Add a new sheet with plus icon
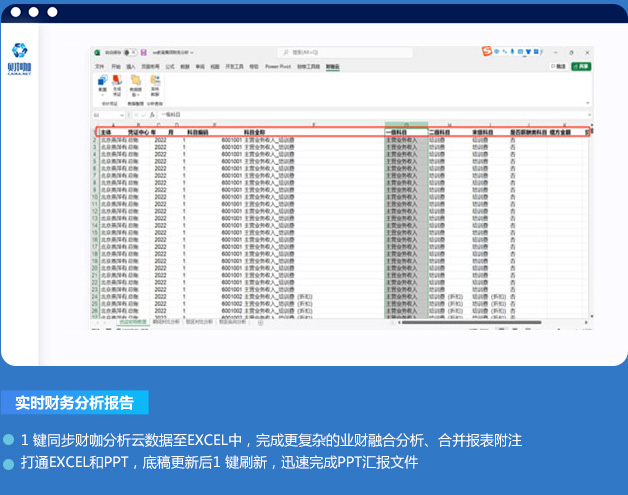 260,322
